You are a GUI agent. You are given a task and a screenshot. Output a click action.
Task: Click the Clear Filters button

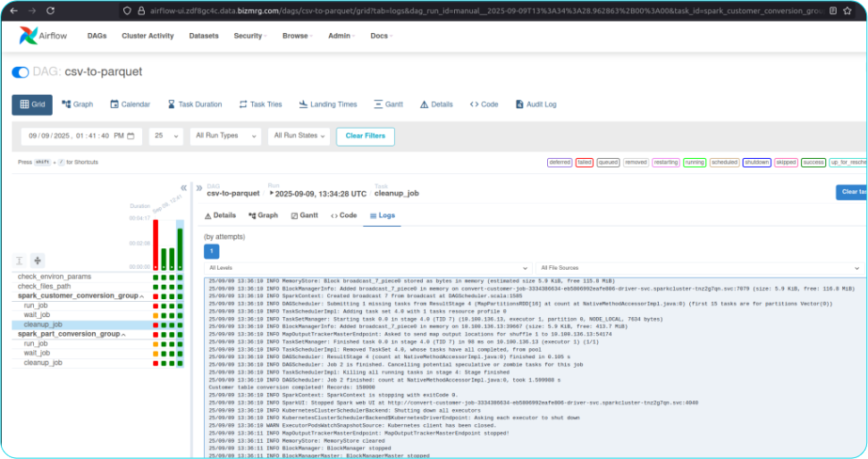click(x=366, y=137)
